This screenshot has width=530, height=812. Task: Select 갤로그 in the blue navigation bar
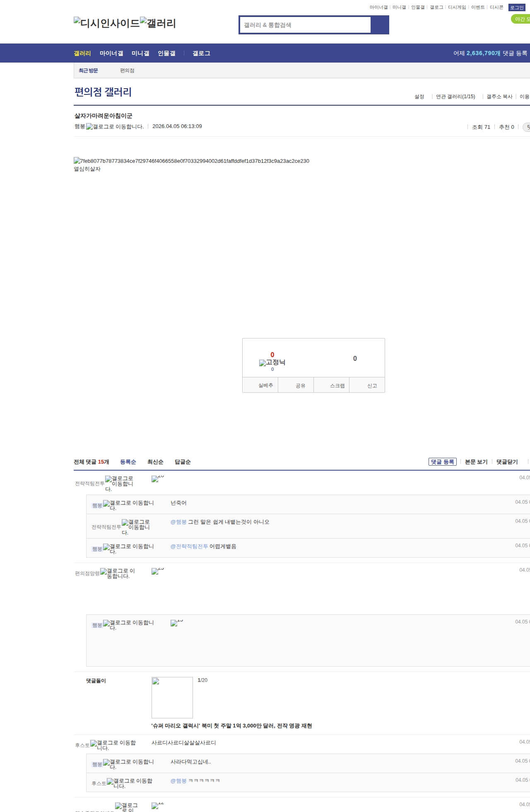201,53
